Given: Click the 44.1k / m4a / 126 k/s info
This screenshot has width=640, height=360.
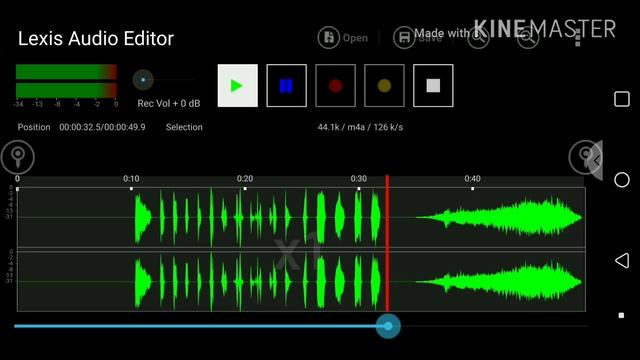Looking at the screenshot, I should click(x=360, y=127).
